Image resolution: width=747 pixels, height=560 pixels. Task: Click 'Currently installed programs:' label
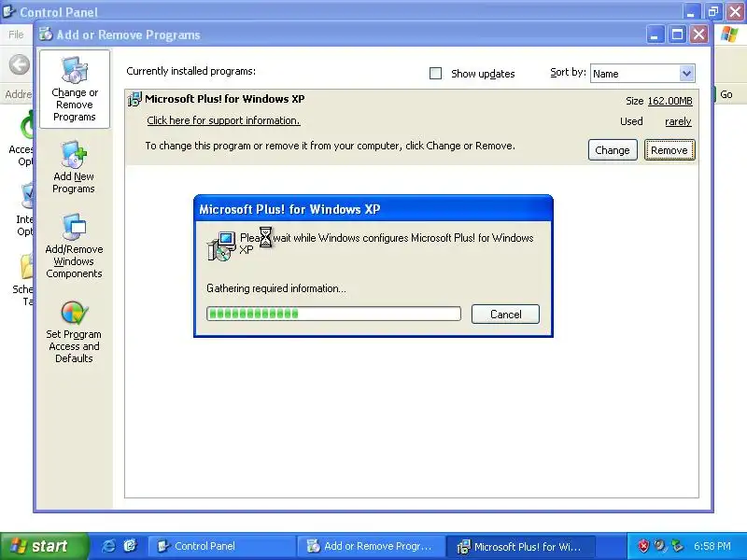(x=191, y=71)
